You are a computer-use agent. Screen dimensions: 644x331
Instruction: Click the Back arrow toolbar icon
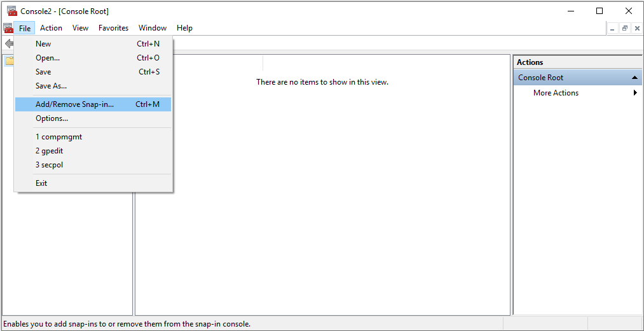point(9,43)
